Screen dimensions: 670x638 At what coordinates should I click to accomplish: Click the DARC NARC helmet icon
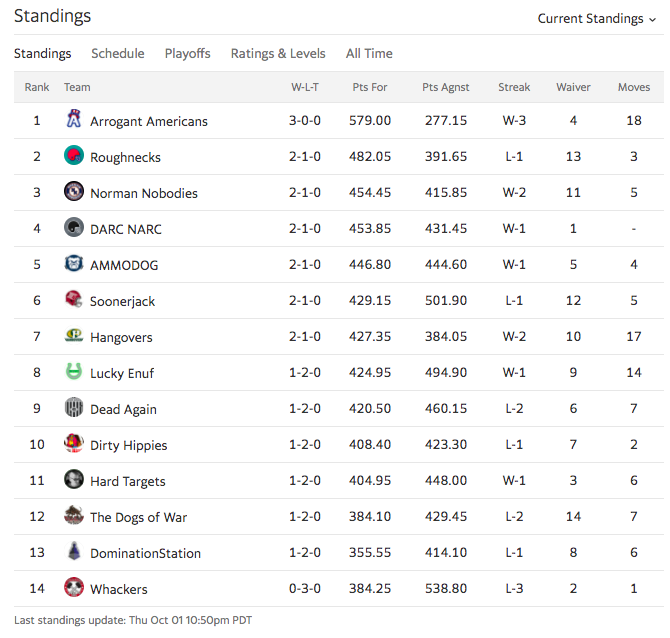(x=73, y=227)
